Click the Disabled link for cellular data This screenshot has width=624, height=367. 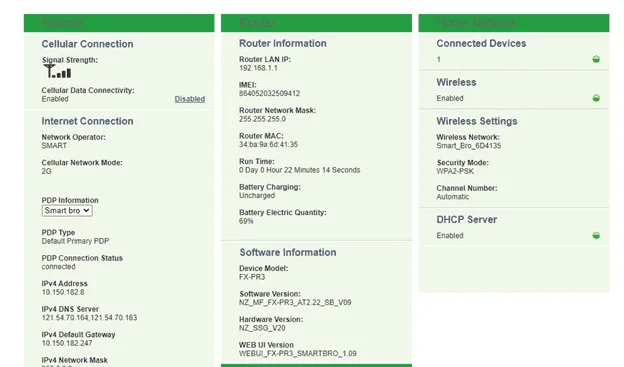click(x=190, y=99)
